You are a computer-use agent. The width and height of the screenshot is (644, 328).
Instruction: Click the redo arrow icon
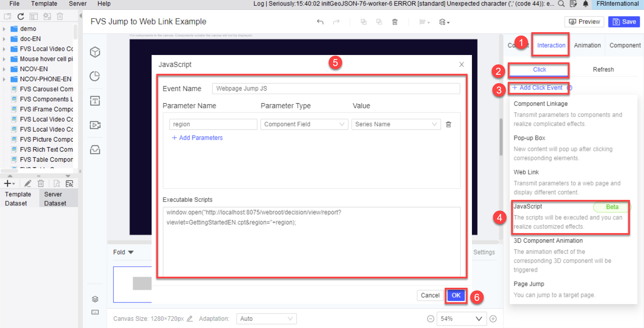[x=336, y=22]
